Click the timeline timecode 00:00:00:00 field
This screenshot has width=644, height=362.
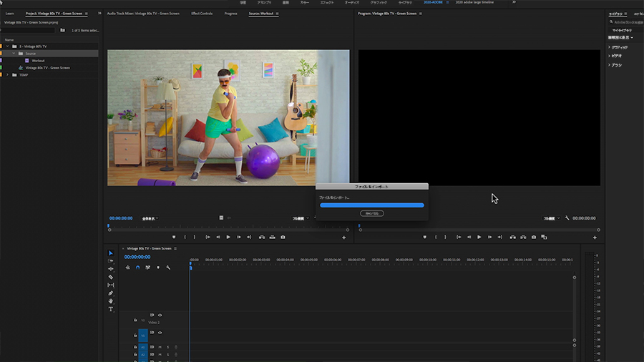pos(137,257)
